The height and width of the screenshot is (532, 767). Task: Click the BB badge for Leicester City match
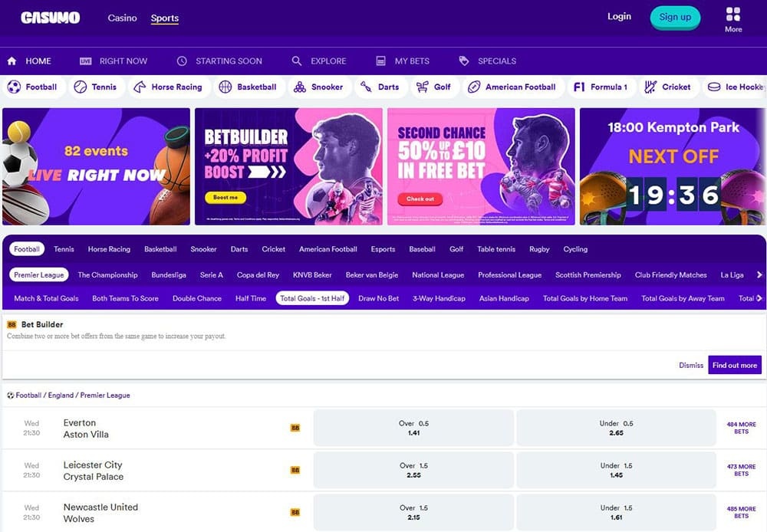[x=295, y=470]
